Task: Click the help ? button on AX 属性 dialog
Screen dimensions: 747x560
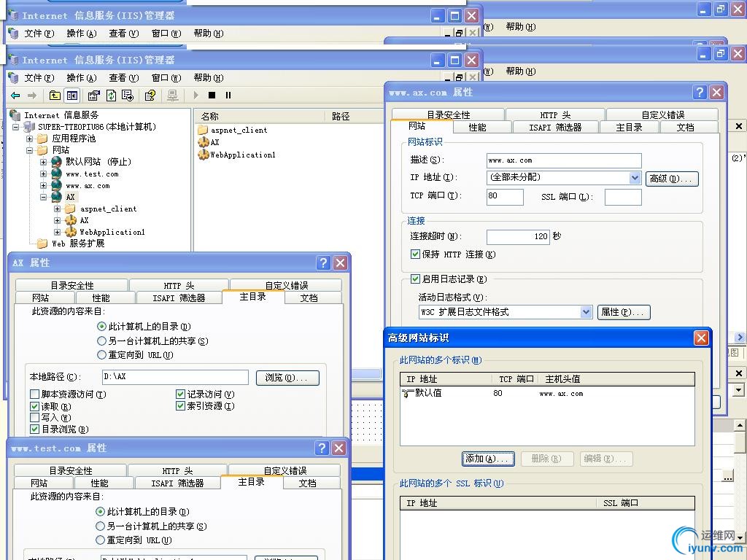Action: click(x=323, y=262)
